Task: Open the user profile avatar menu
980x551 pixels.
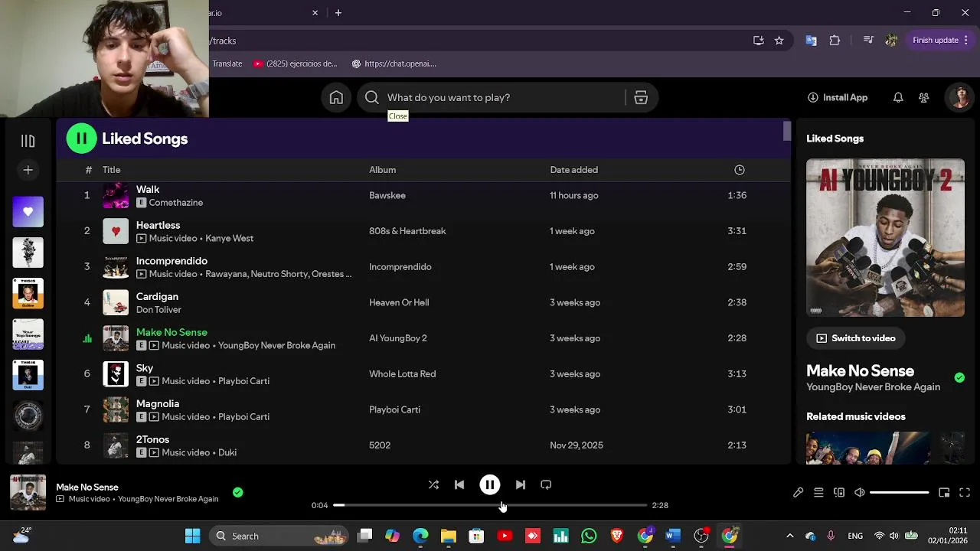Action: pos(960,97)
